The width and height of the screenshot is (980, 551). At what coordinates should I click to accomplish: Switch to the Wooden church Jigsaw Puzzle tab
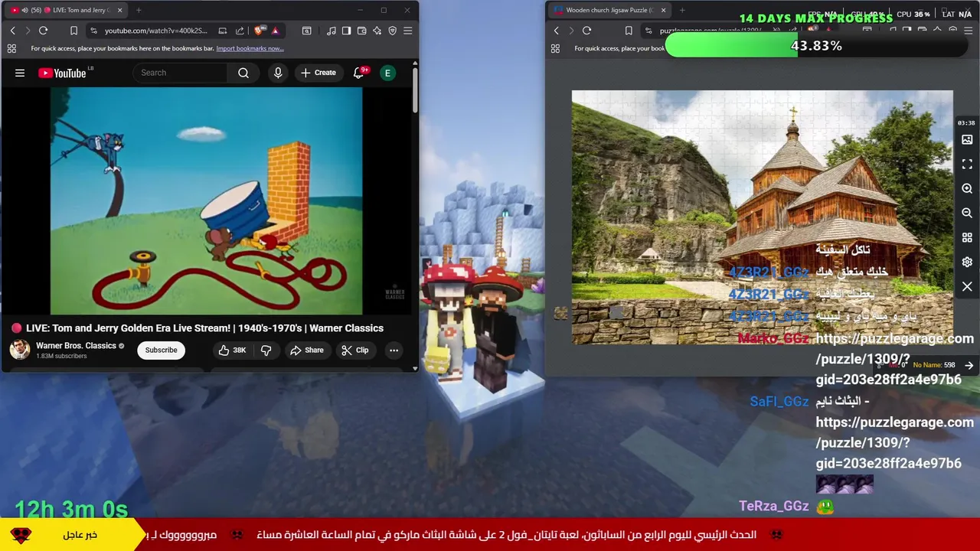tap(610, 10)
